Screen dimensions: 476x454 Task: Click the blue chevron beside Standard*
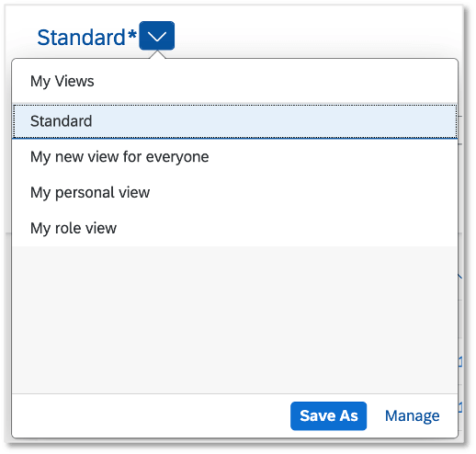[x=157, y=36]
